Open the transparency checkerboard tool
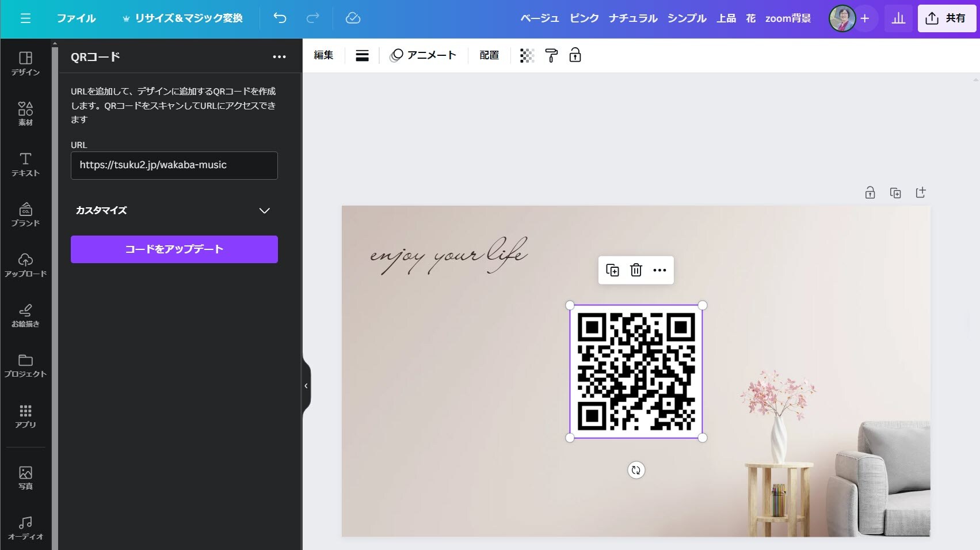 point(527,55)
